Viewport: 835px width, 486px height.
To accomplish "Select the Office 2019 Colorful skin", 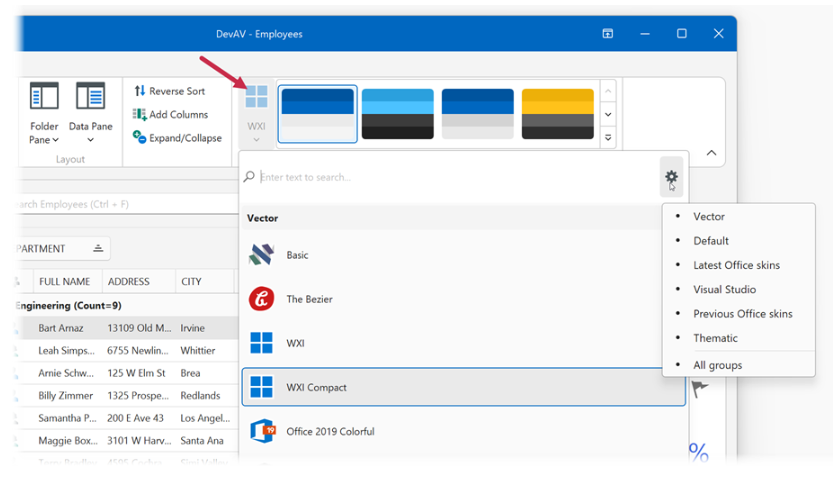I will point(463,431).
